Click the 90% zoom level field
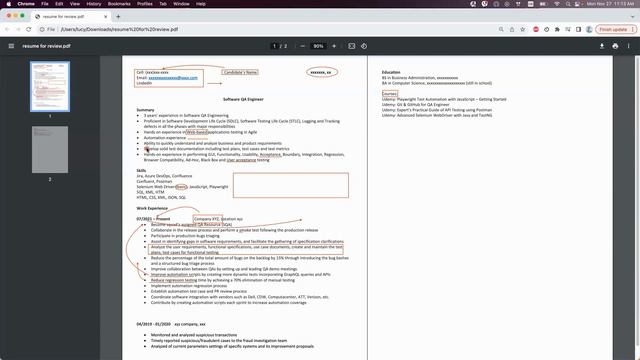Viewport: 640px width, 360px height. coord(318,46)
